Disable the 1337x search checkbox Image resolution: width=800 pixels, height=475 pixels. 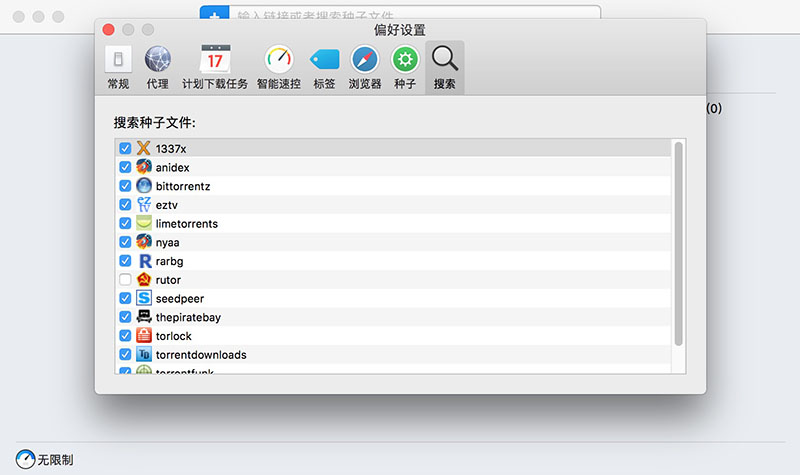pos(125,148)
